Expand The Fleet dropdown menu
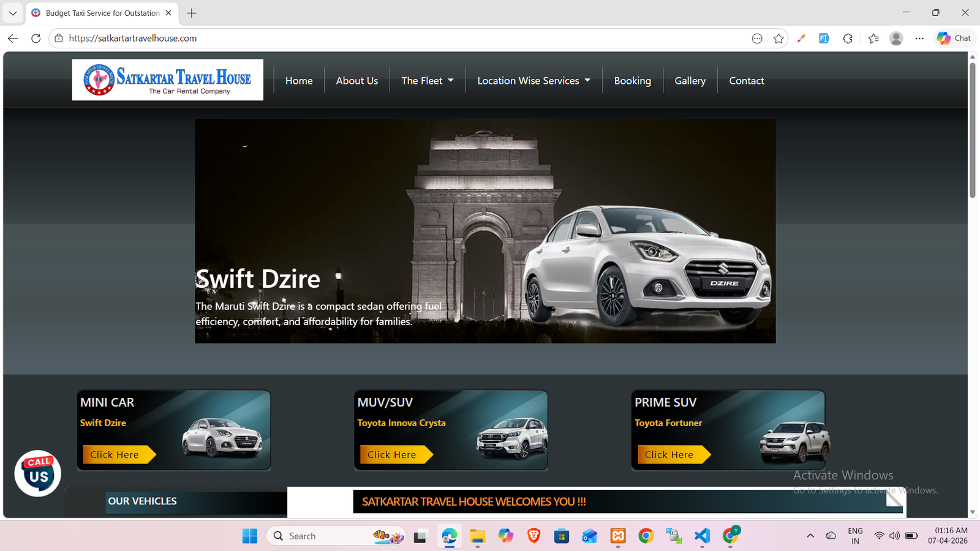 428,81
